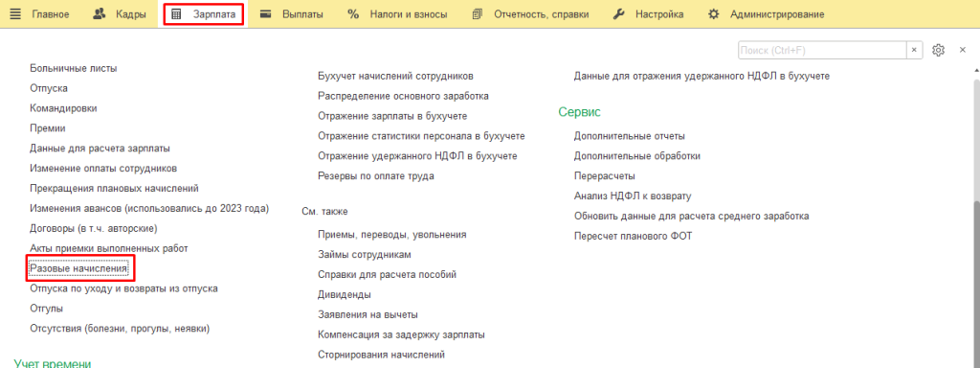Click the gear icon beside Администрирование
The width and height of the screenshot is (980, 368).
(713, 13)
